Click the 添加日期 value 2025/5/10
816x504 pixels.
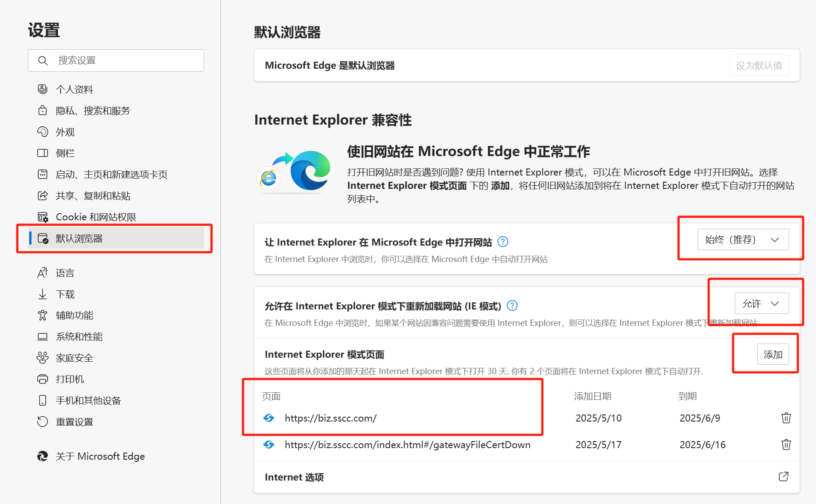point(598,418)
